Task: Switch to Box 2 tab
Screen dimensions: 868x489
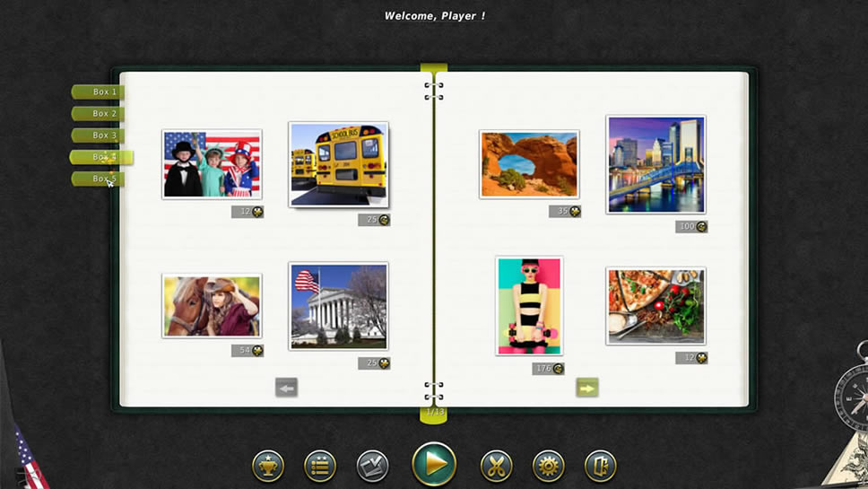Action: pyautogui.click(x=98, y=114)
